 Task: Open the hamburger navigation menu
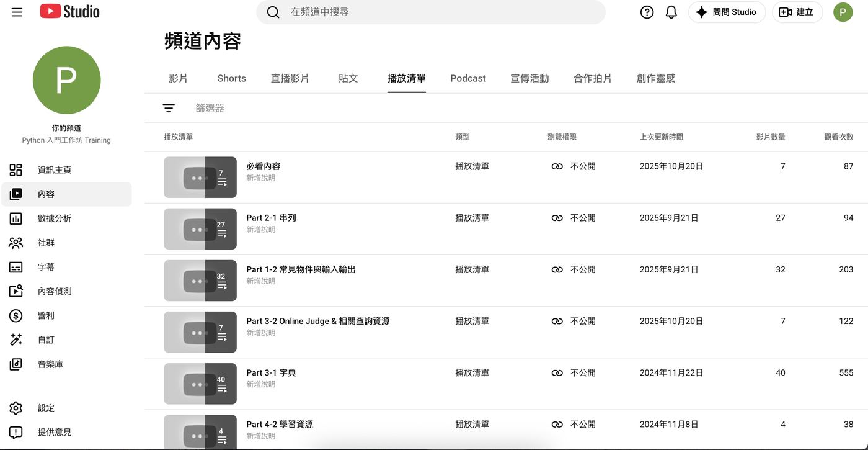pos(17,12)
